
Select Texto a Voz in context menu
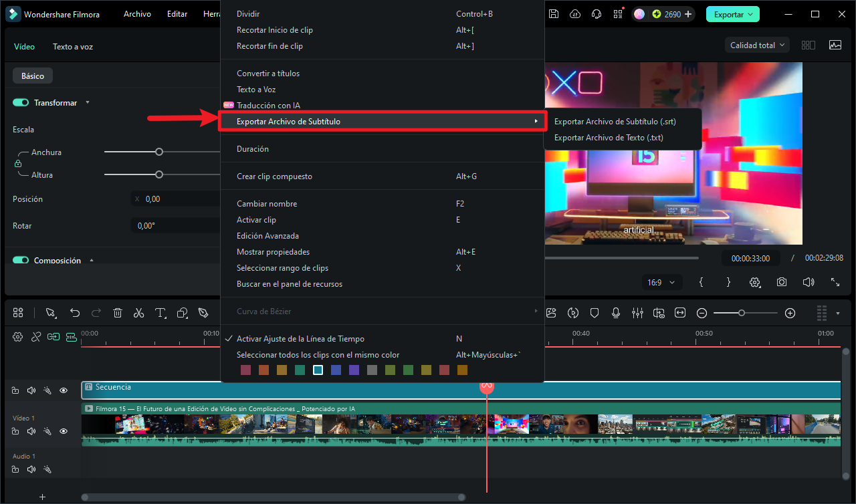coord(382,90)
